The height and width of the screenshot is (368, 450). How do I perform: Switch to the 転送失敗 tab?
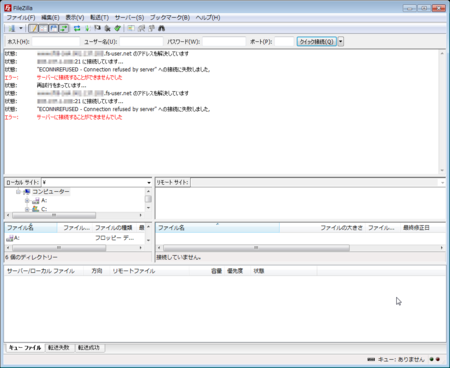click(59, 348)
